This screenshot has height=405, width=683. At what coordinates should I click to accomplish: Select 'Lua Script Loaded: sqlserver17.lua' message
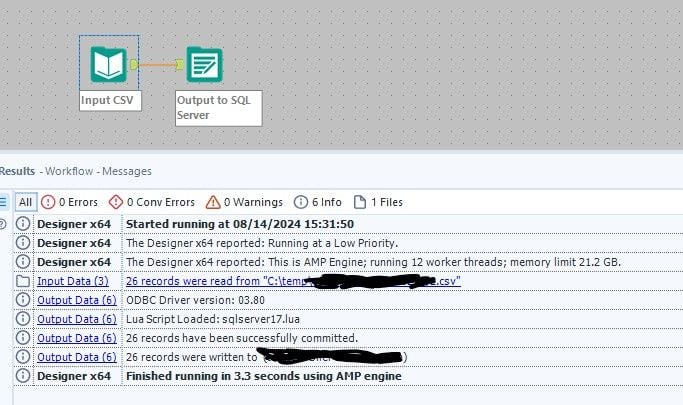[x=213, y=319]
